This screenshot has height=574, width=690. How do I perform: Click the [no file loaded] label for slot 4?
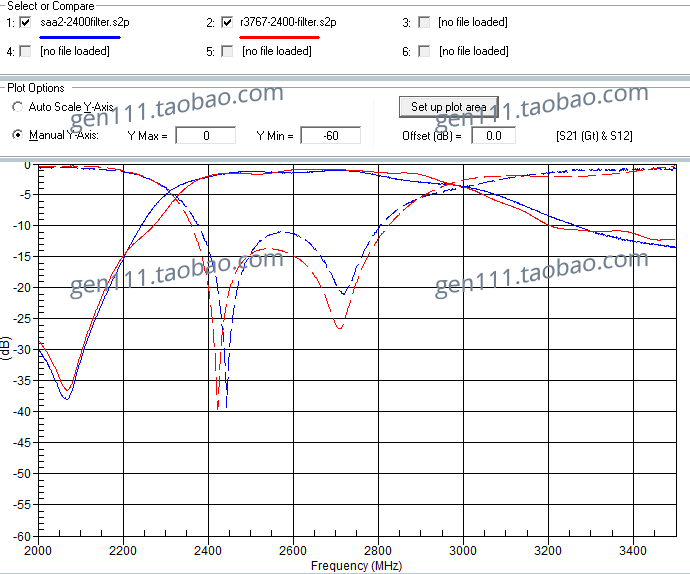coord(75,51)
